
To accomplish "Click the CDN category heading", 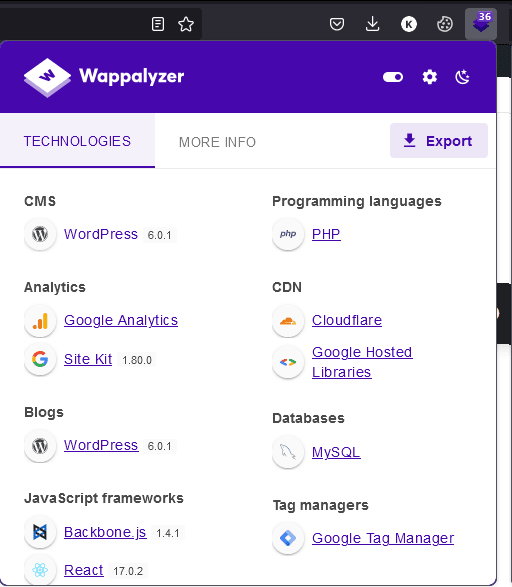I will 287,288.
